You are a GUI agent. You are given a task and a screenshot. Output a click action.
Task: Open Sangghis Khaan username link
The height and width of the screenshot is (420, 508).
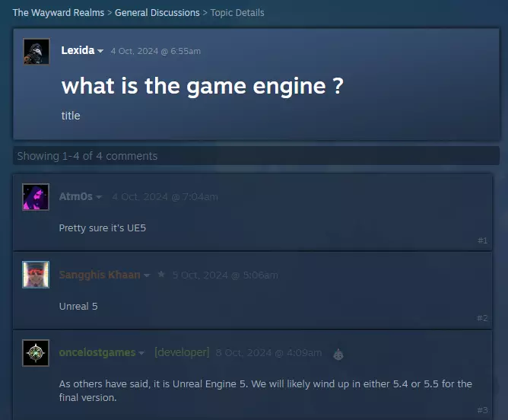point(100,275)
